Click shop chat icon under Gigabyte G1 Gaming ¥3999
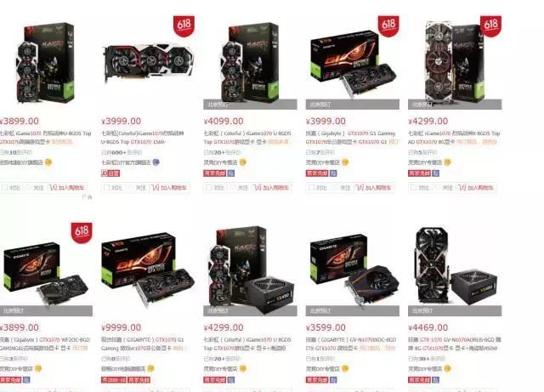Viewport: 544px width, 392px height. tap(345, 162)
